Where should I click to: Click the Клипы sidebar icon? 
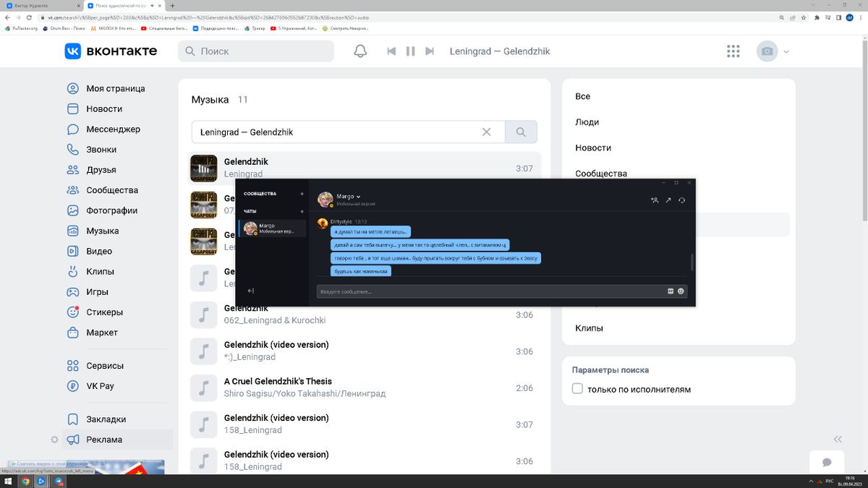pos(72,272)
